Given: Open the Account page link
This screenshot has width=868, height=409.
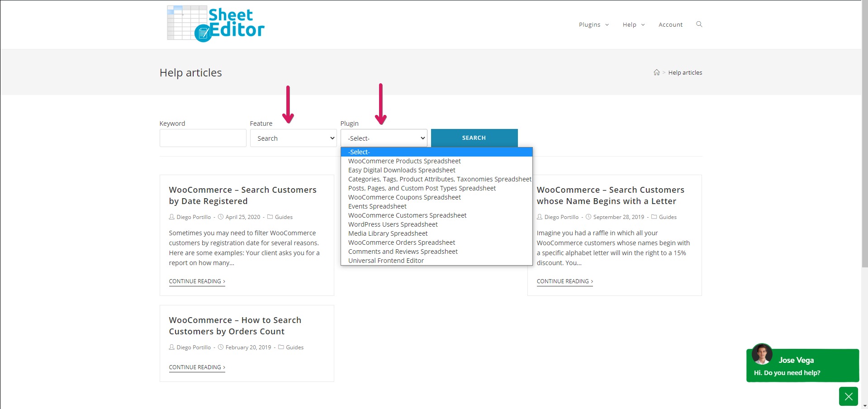Looking at the screenshot, I should [670, 25].
